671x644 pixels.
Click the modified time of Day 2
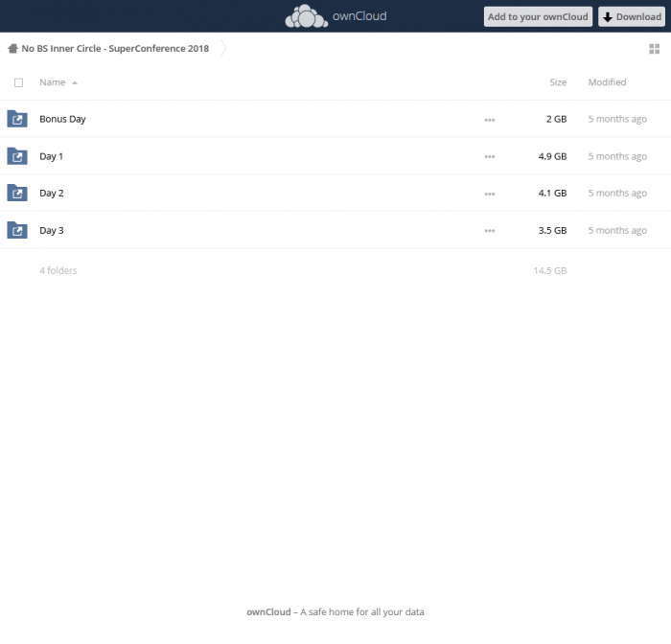point(617,193)
